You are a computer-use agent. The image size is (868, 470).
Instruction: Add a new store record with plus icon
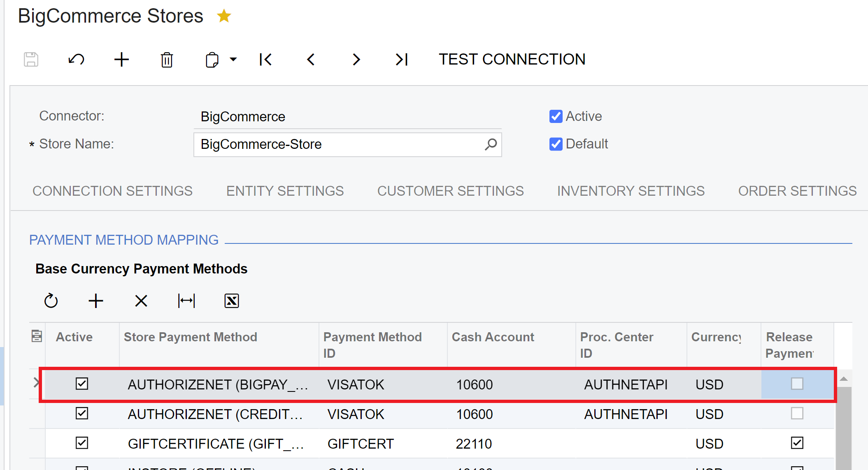point(121,60)
